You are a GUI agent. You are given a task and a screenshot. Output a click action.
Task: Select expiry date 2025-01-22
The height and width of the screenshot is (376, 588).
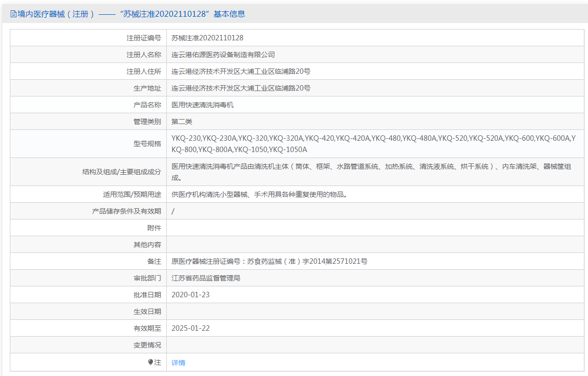(x=190, y=328)
